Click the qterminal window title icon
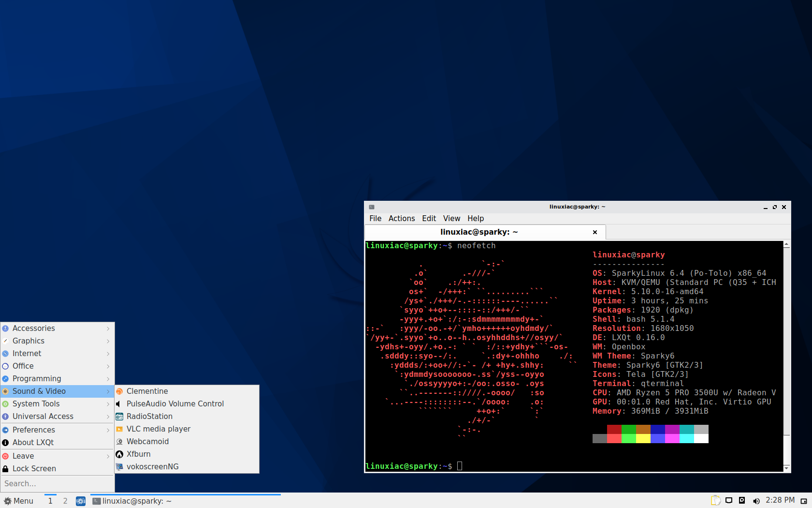Image resolution: width=812 pixels, height=508 pixels. click(372, 207)
